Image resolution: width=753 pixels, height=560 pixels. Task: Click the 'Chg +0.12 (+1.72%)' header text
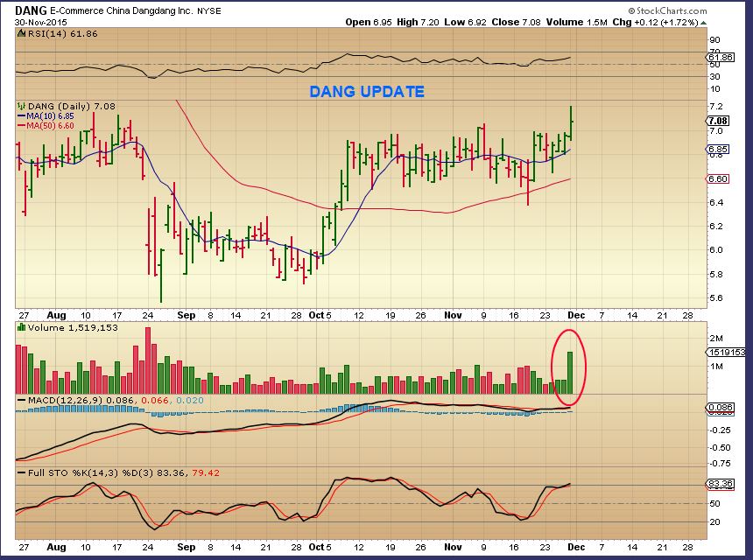pos(655,22)
